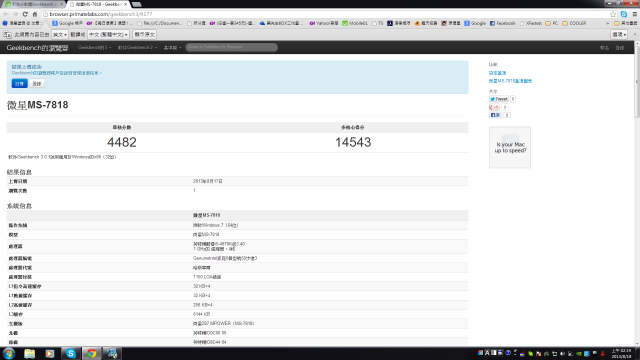Click the volume speaker tray icon

(562, 353)
